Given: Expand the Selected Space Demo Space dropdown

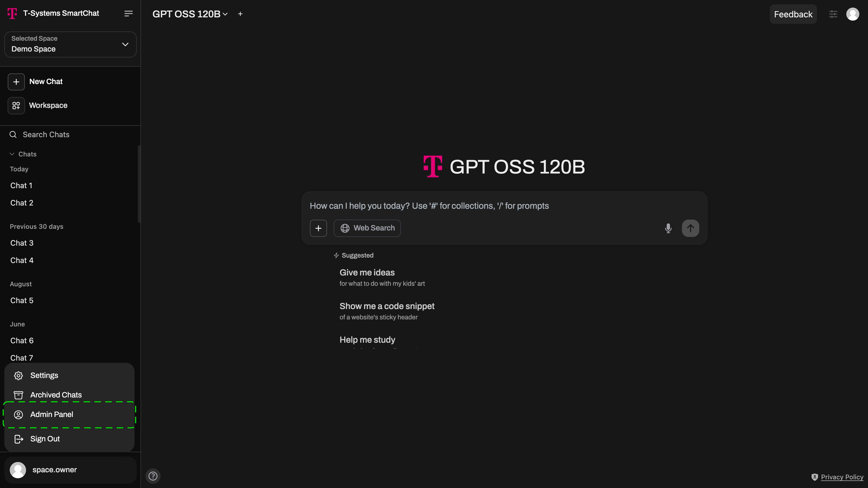Looking at the screenshot, I should (x=71, y=44).
